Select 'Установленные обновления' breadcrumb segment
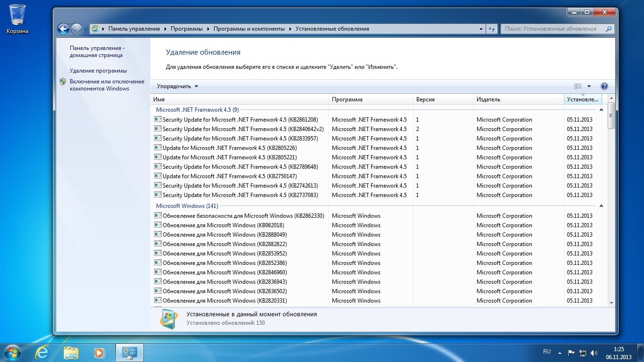Image resolution: width=644 pixels, height=362 pixels. tap(332, 29)
